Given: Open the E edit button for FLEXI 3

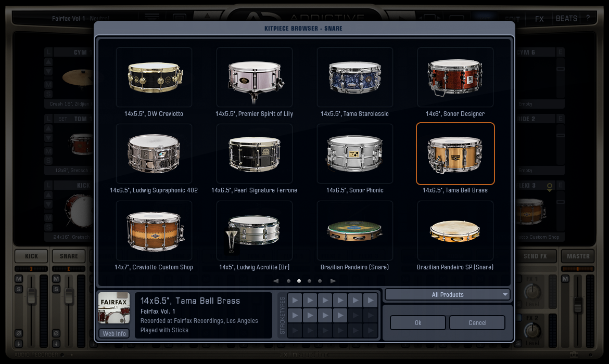Looking at the screenshot, I should tap(561, 186).
